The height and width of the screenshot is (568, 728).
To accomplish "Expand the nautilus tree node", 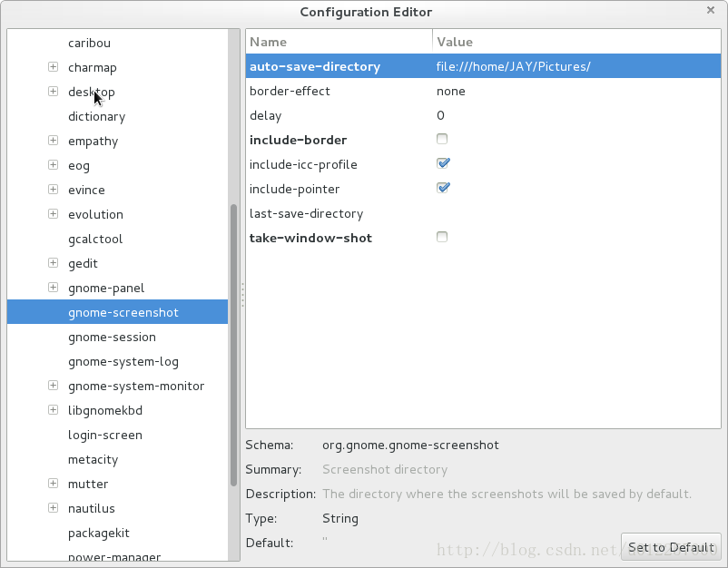I will coord(53,508).
